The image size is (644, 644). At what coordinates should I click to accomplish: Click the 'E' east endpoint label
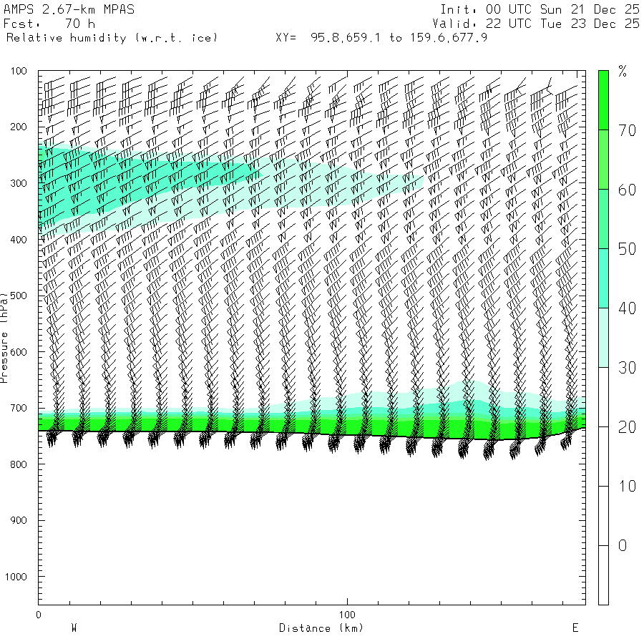(575, 628)
